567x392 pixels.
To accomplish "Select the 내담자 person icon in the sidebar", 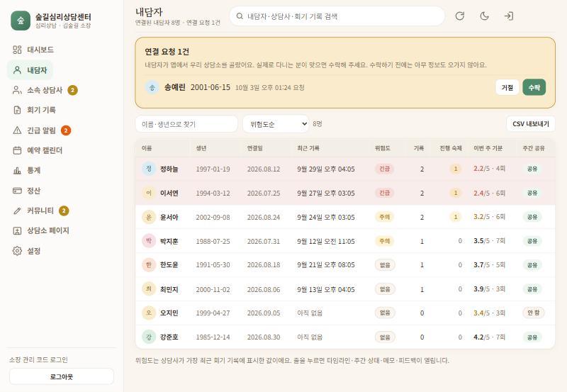I will [17, 70].
